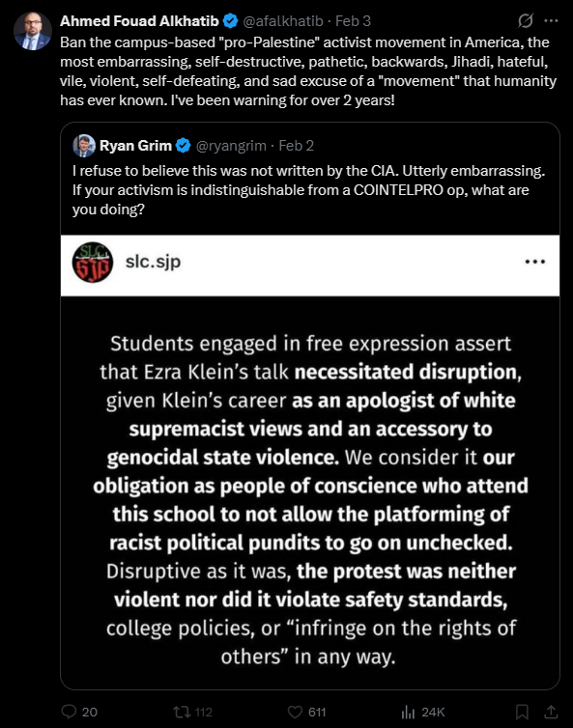Like the tweet with 611 likes

[306, 712]
